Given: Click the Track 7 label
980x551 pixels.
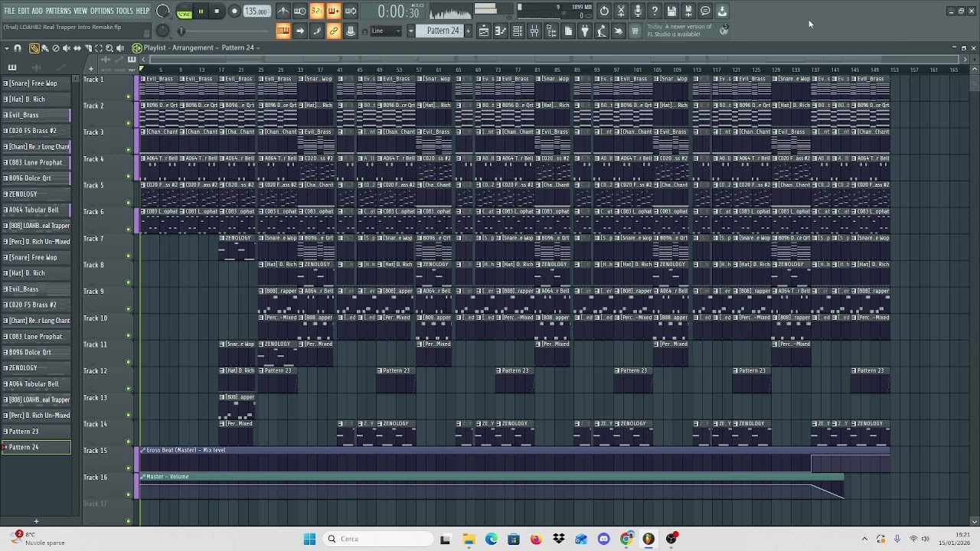Looking at the screenshot, I should pos(93,239).
